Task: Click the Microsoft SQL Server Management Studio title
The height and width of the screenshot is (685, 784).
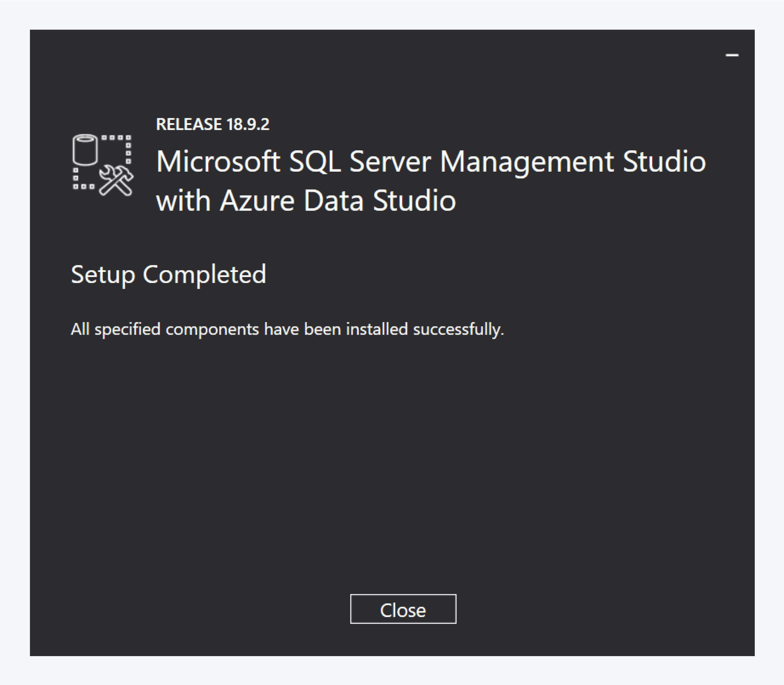Action: click(430, 162)
